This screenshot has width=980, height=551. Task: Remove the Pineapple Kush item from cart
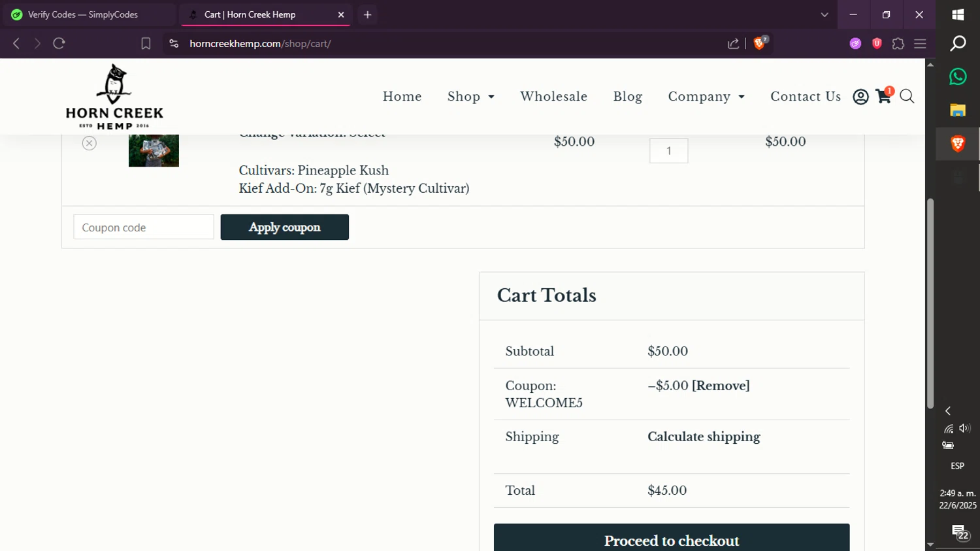click(90, 143)
